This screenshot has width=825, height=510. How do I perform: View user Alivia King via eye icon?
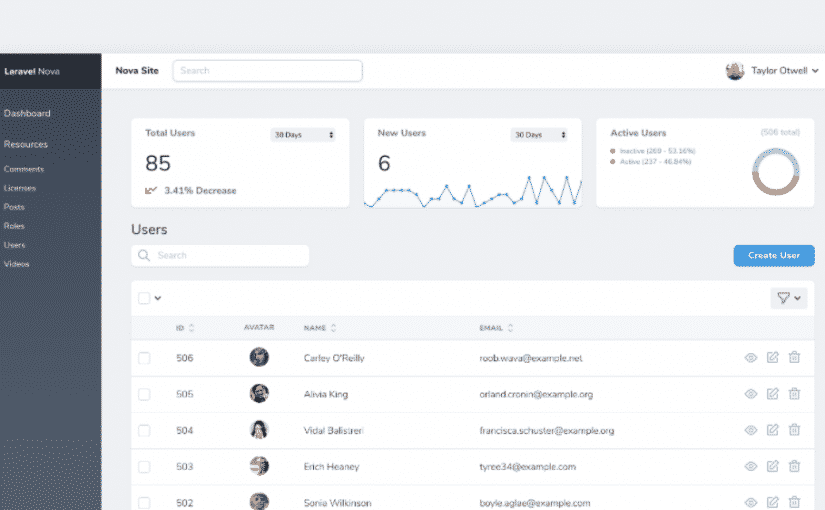[x=750, y=394]
